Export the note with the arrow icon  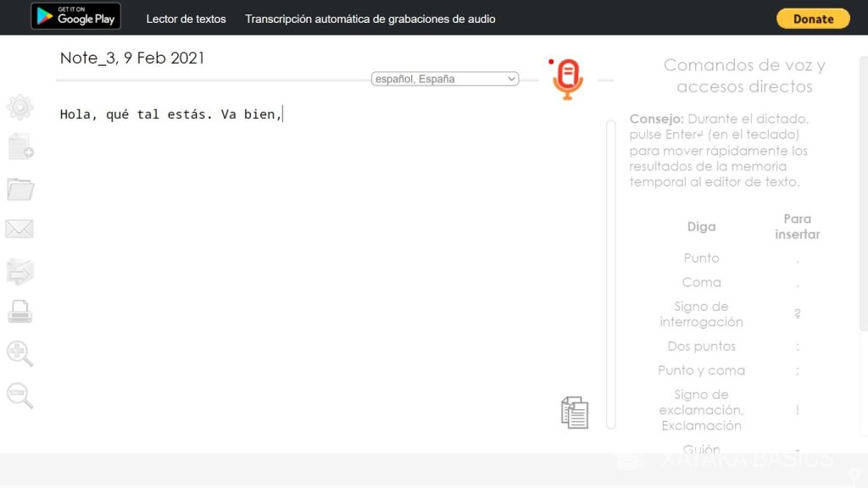[20, 271]
